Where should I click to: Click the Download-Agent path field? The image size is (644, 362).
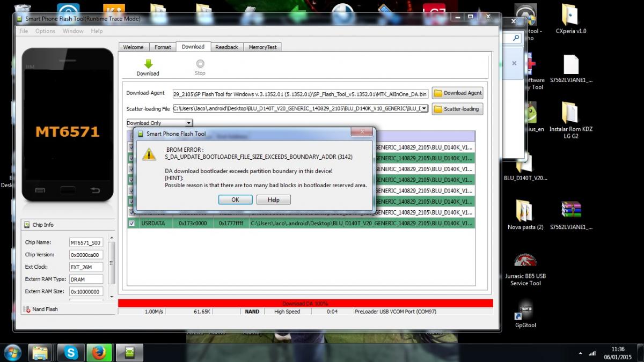tap(301, 93)
